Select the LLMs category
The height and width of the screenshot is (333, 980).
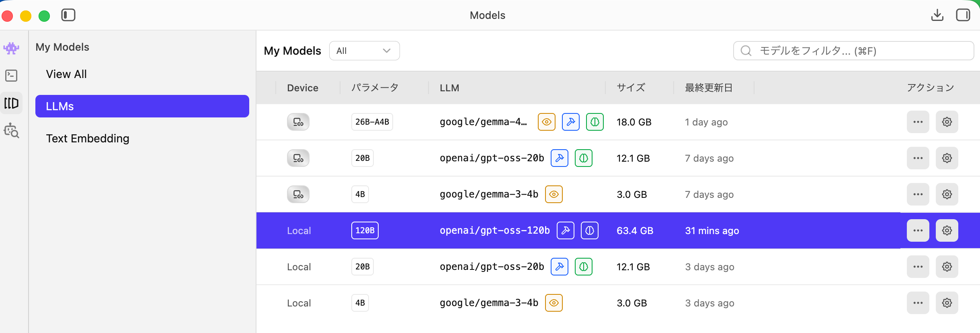coord(142,106)
